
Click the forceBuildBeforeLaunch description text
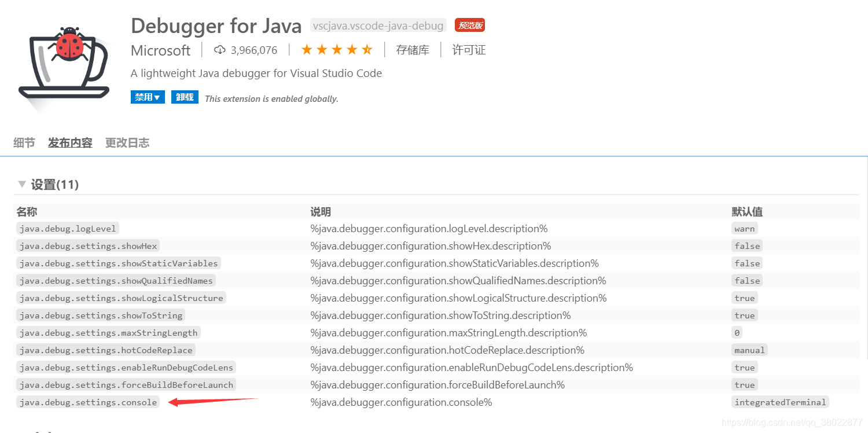click(x=437, y=385)
